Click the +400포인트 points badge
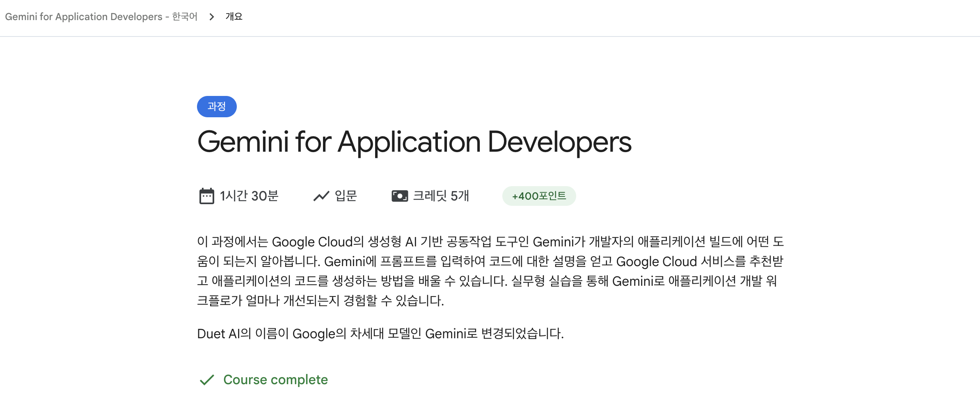The image size is (980, 410). pyautogui.click(x=539, y=196)
